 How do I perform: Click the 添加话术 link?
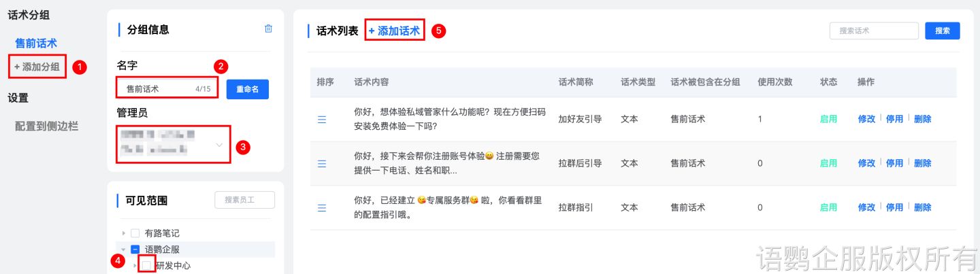[395, 31]
